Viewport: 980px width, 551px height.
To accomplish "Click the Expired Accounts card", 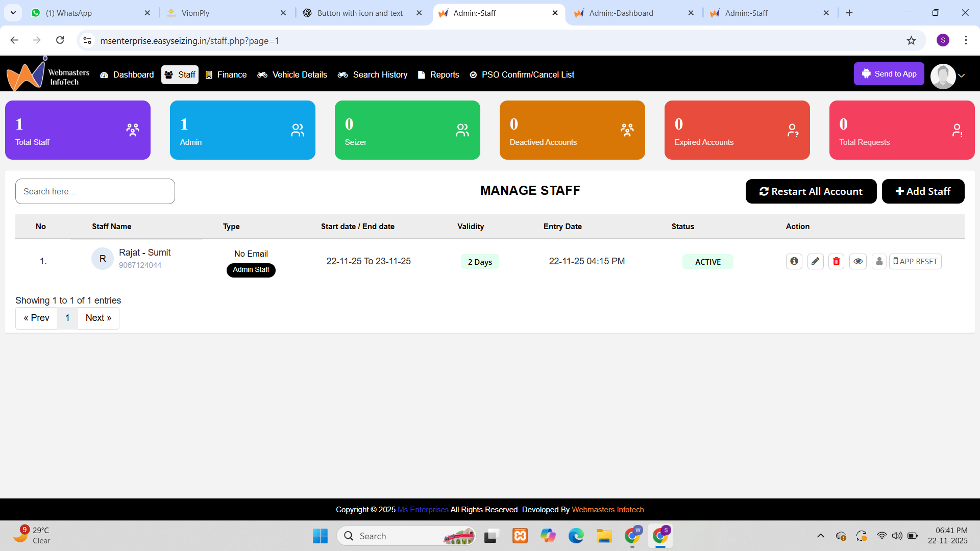I will pyautogui.click(x=737, y=130).
